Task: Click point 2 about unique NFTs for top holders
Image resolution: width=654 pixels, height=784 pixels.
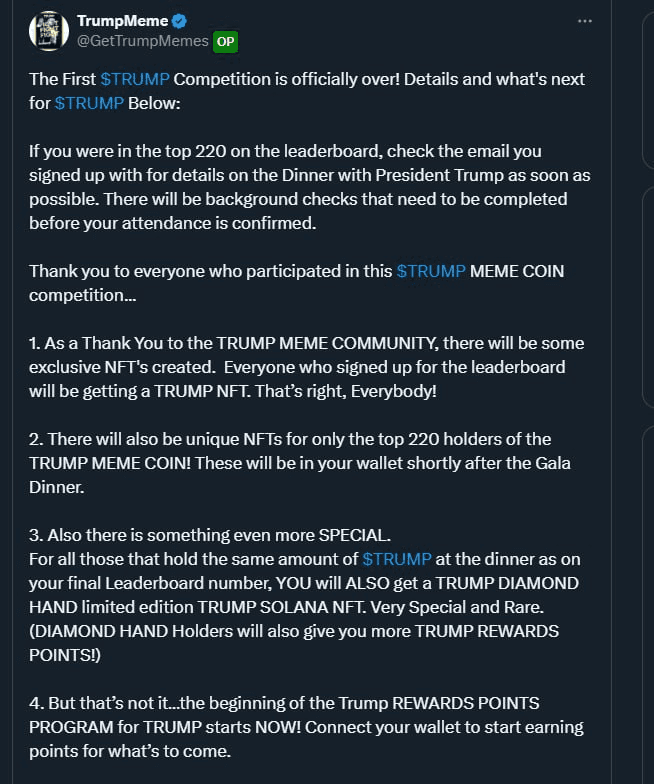Action: pos(300,463)
